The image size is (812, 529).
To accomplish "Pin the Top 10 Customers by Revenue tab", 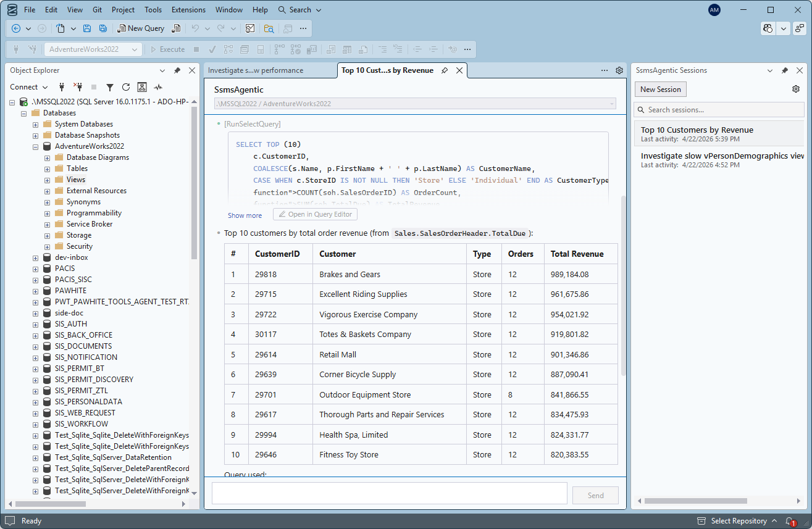I will point(445,70).
